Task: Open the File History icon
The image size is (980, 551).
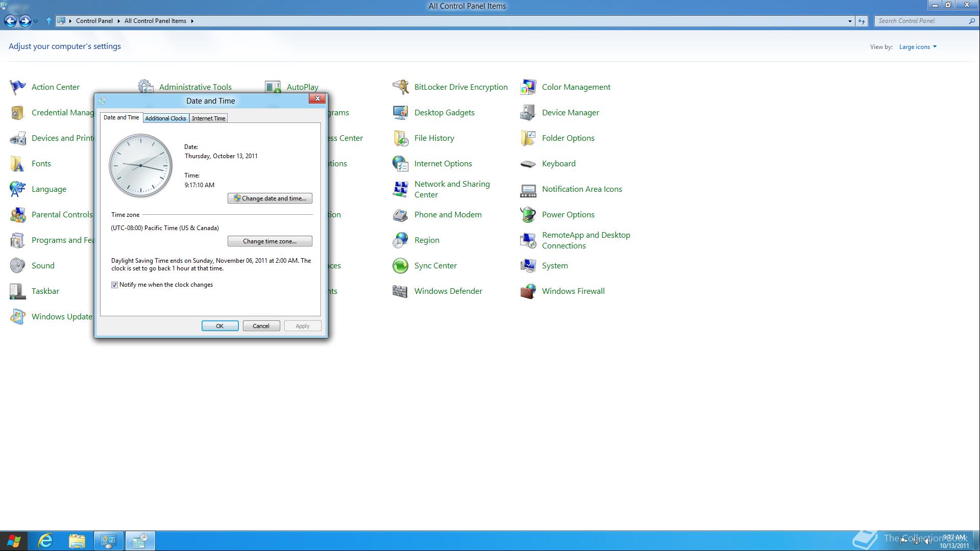Action: pyautogui.click(x=401, y=138)
